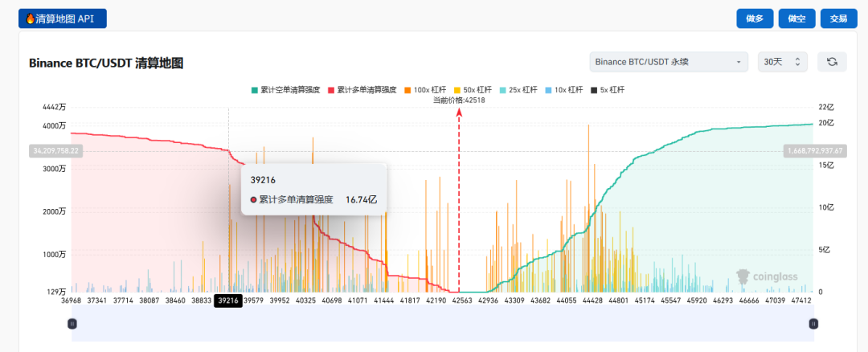Screen dimensions: 868x352
Task: Click x-axis label 38087
Action: click(x=150, y=301)
